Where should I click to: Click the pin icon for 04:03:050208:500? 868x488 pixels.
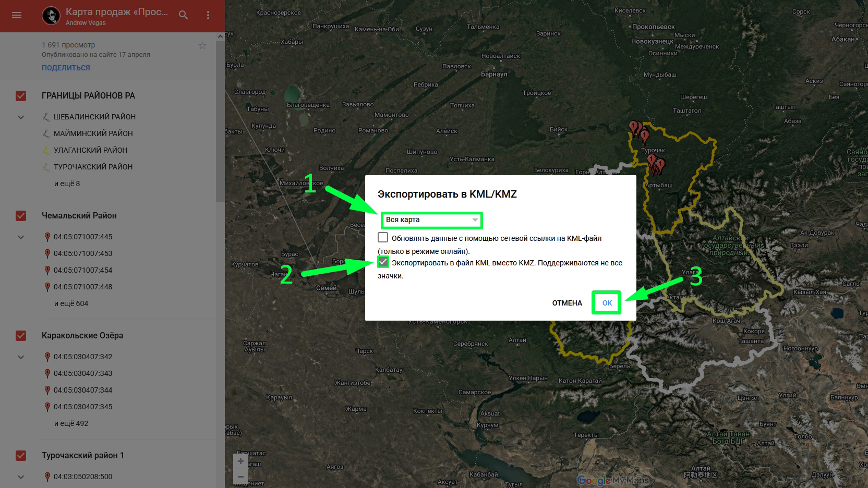coord(47,477)
